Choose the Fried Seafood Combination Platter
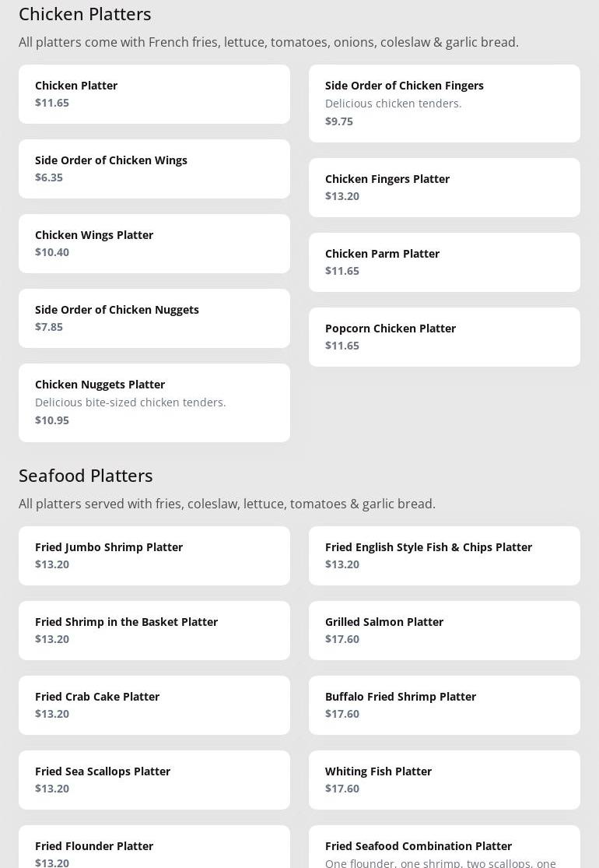 click(444, 850)
